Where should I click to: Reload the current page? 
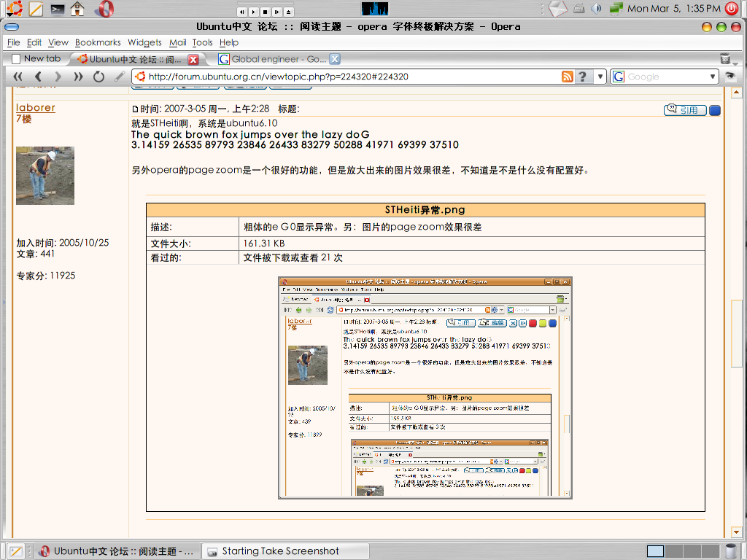[98, 77]
